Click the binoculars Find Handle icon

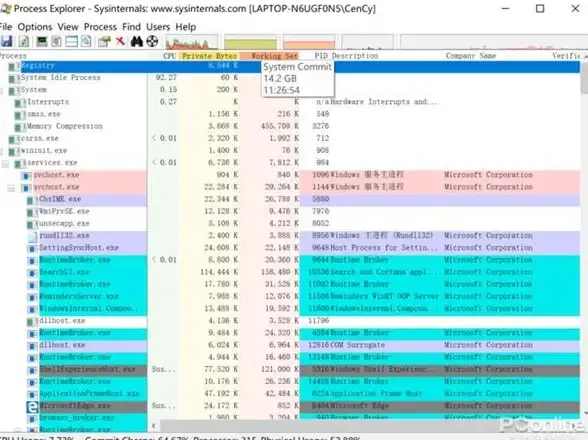(136, 41)
